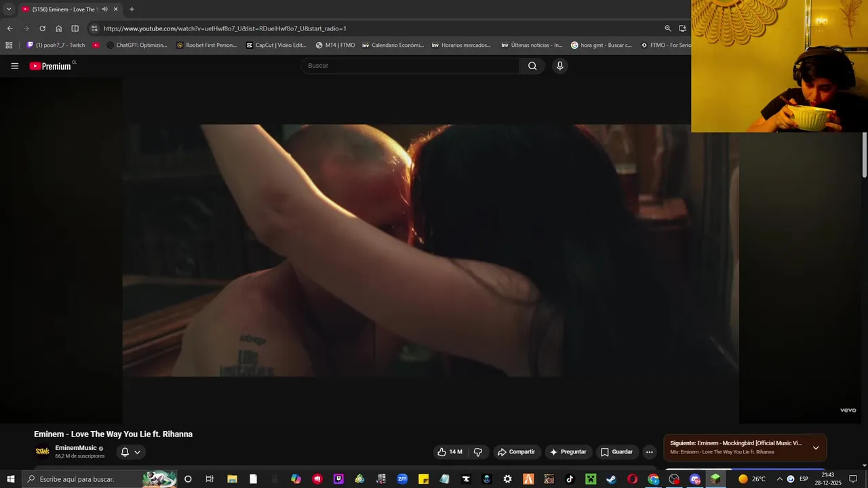Select the Eminem Love The Way tab

pos(64,9)
